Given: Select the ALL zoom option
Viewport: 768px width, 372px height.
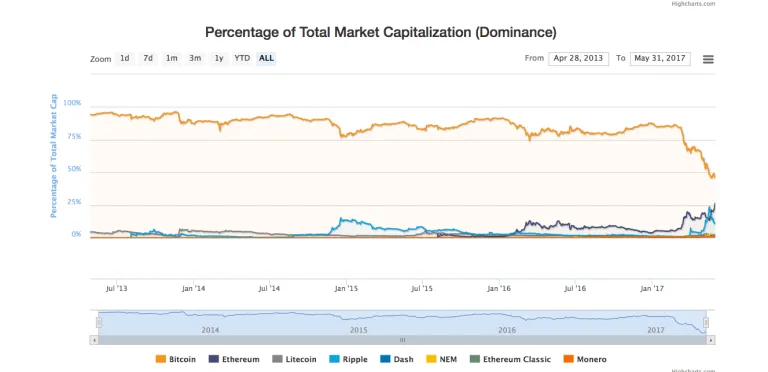Looking at the screenshot, I should click(266, 58).
